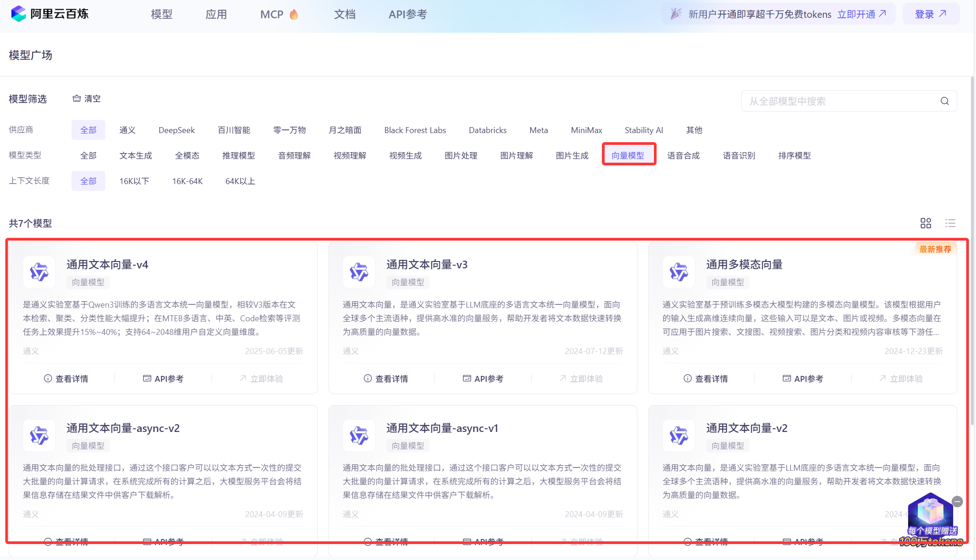Click the 通用文本向量-async-v1 card title

[x=442, y=428]
